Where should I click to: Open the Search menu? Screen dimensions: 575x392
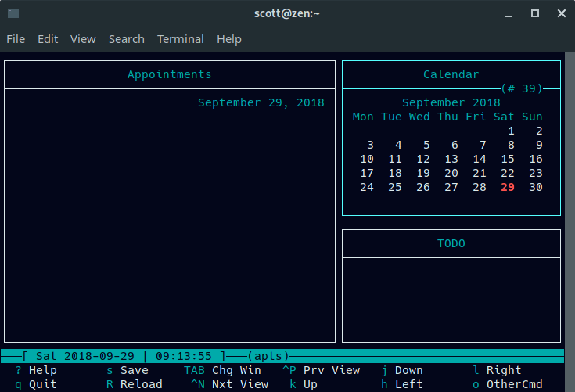point(126,39)
